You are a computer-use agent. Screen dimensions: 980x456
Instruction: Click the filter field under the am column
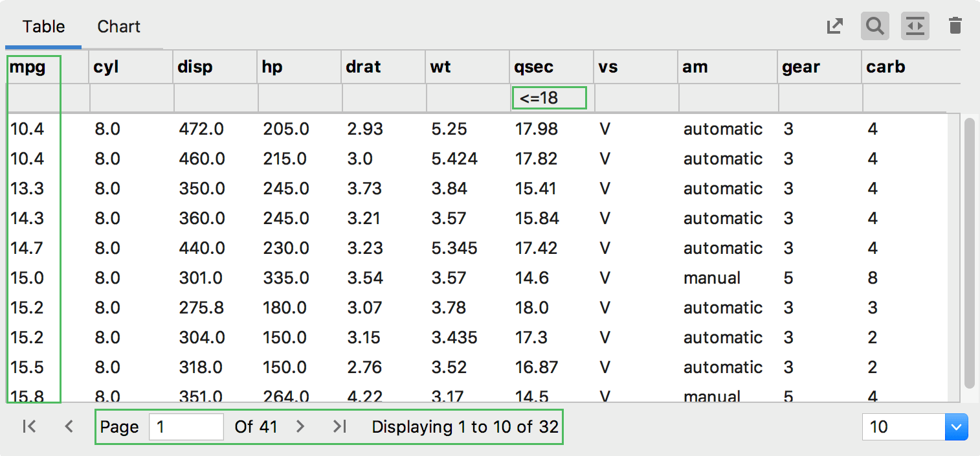pos(728,98)
